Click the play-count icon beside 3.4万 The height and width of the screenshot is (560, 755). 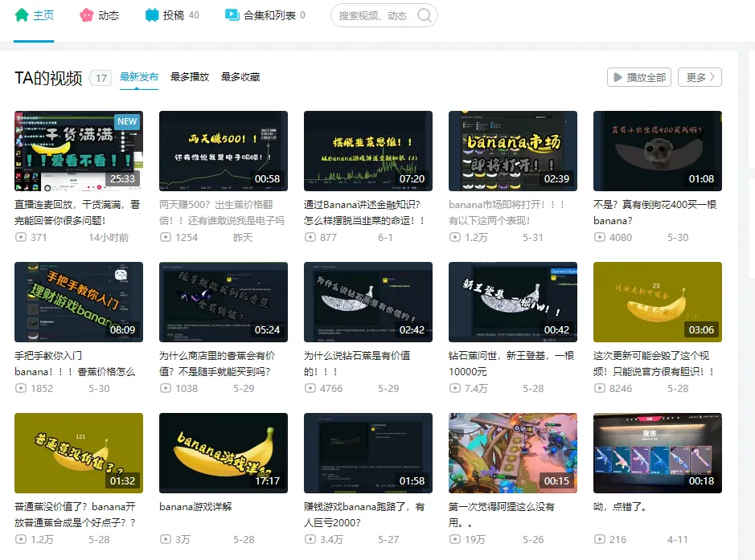tap(310, 539)
